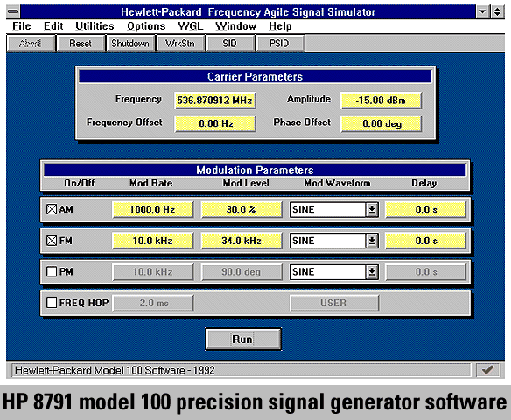Click the Run button
This screenshot has height=420, width=511.
tap(243, 339)
